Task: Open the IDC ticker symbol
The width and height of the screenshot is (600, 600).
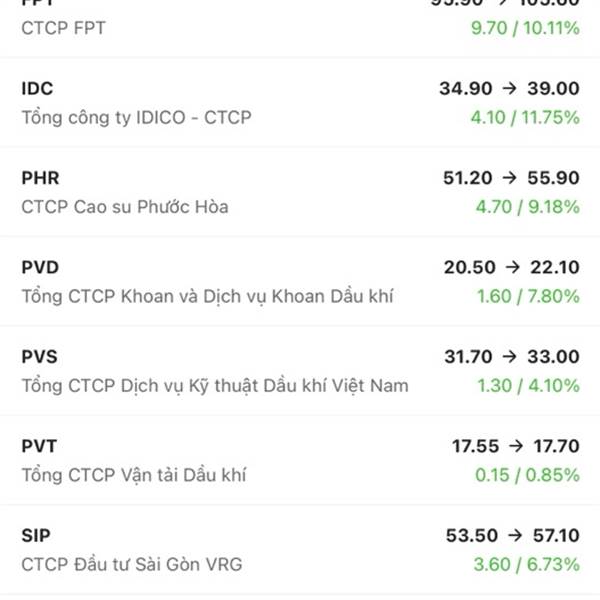Action: click(x=36, y=89)
